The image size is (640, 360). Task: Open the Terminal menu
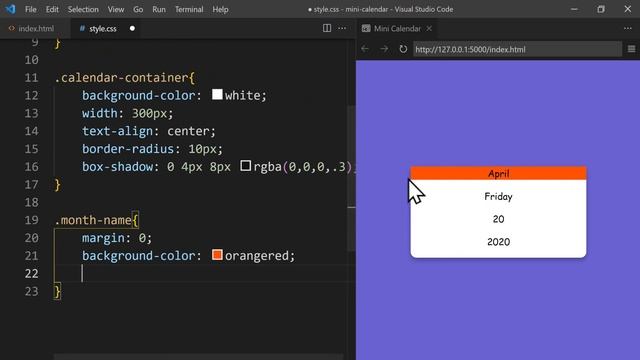pyautogui.click(x=189, y=9)
